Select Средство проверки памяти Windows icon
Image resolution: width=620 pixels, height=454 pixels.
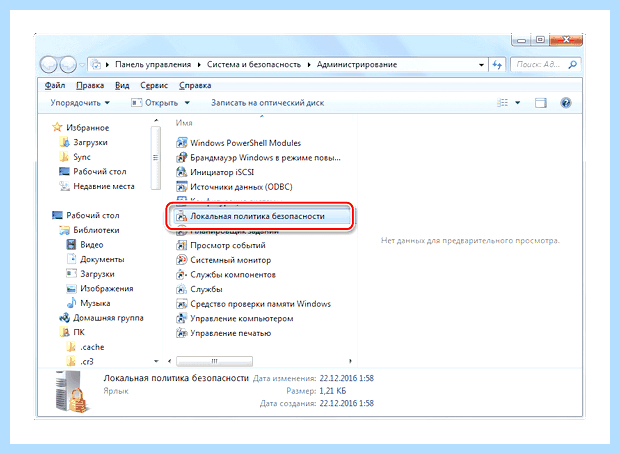coord(181,304)
